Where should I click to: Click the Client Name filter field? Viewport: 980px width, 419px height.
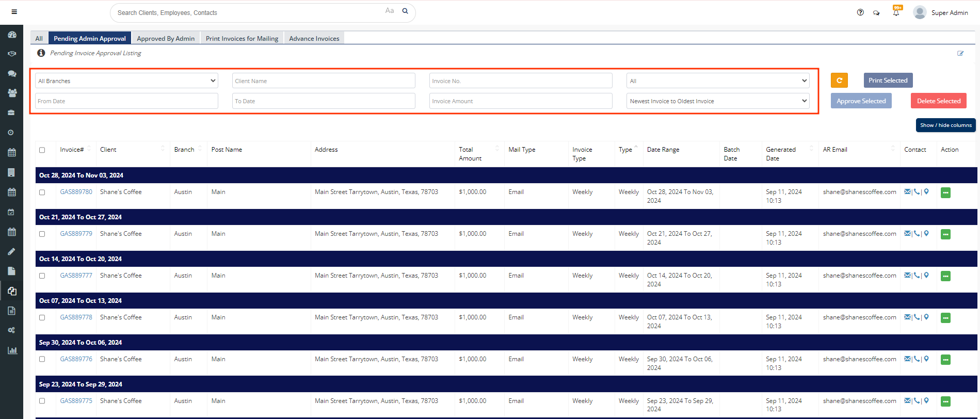point(324,81)
